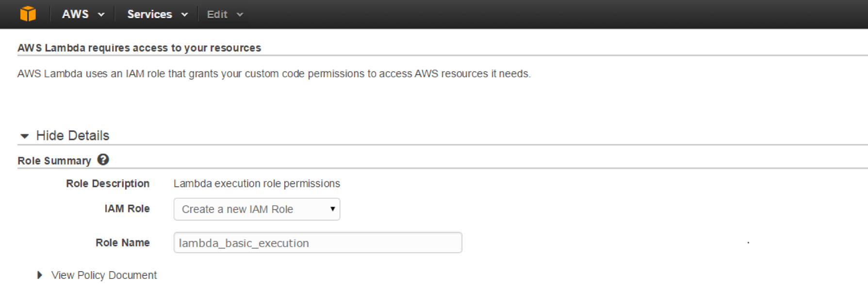This screenshot has height=291, width=868.
Task: Open the AWS menu
Action: tap(75, 14)
